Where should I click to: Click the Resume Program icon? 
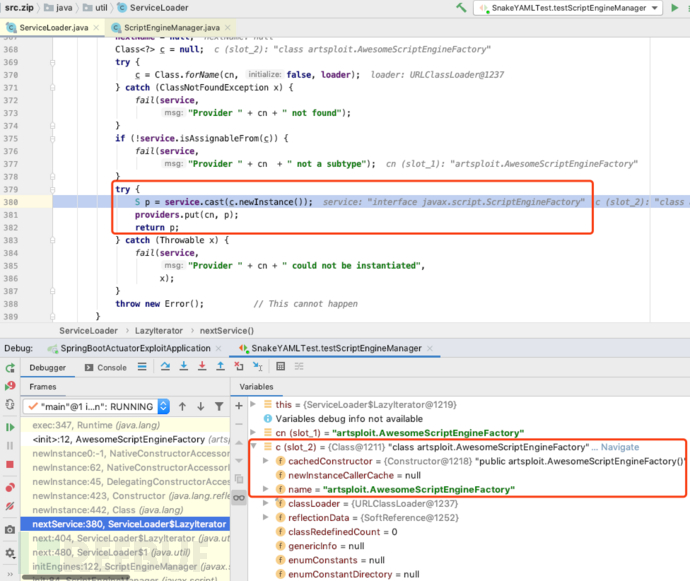10,427
